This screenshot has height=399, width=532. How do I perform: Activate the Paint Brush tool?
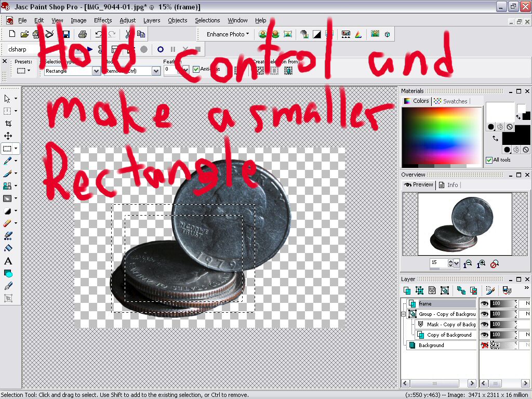7,173
